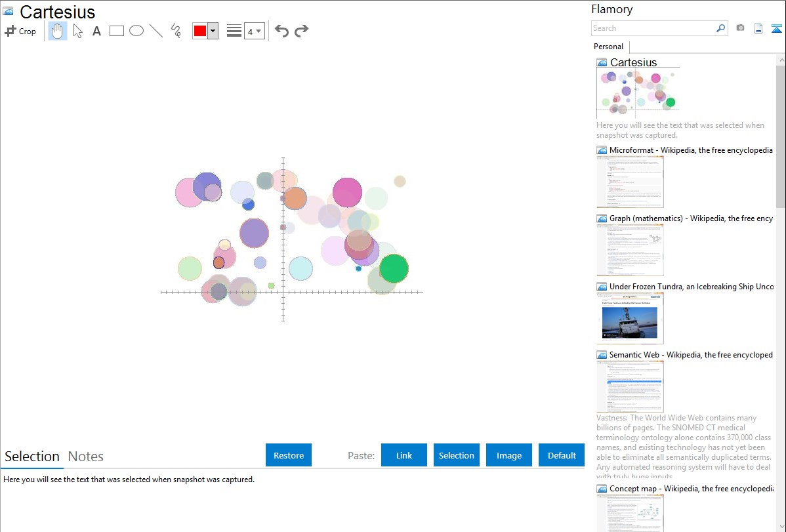Select the arrow pointer tool
This screenshot has width=786, height=532.
[77, 31]
